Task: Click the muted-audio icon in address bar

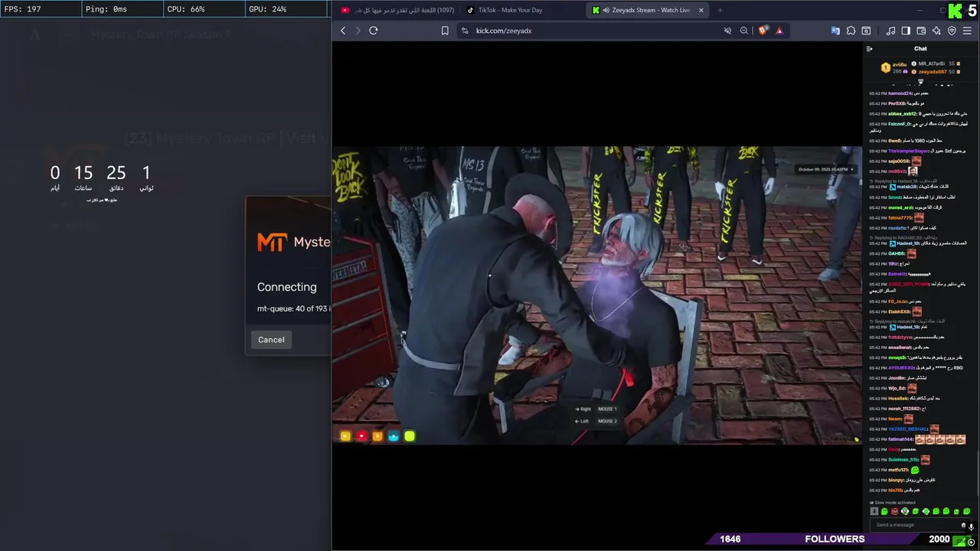Action: [x=728, y=31]
